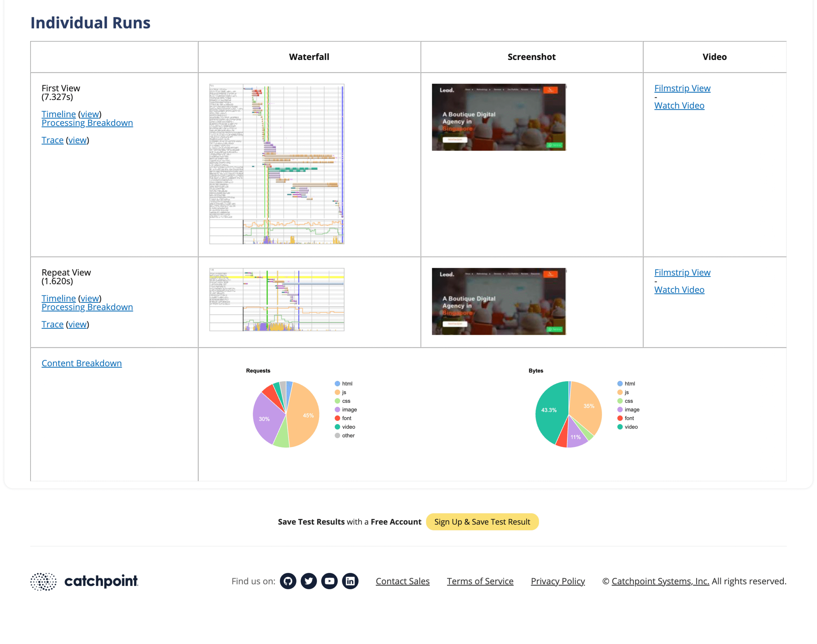Open the Repeat View Timeline link
817x644 pixels.
pyautogui.click(x=58, y=298)
